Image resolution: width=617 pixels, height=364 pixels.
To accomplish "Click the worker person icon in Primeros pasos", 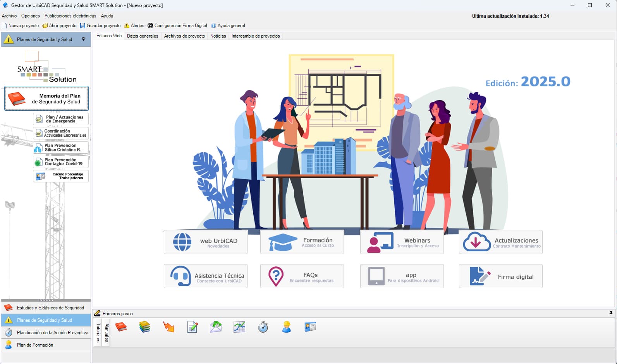I will [287, 327].
